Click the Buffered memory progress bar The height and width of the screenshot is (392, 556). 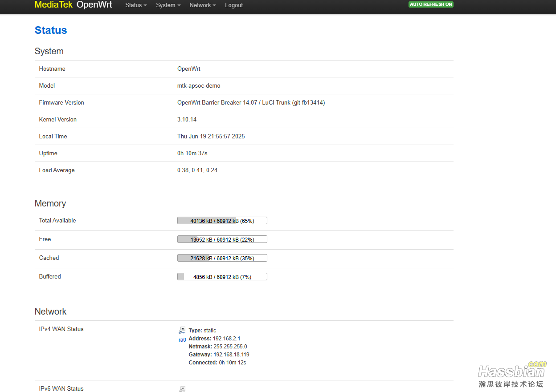tap(222, 277)
